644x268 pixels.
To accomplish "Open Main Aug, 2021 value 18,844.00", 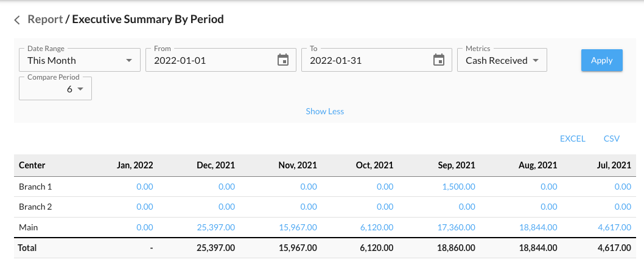I will tap(538, 227).
